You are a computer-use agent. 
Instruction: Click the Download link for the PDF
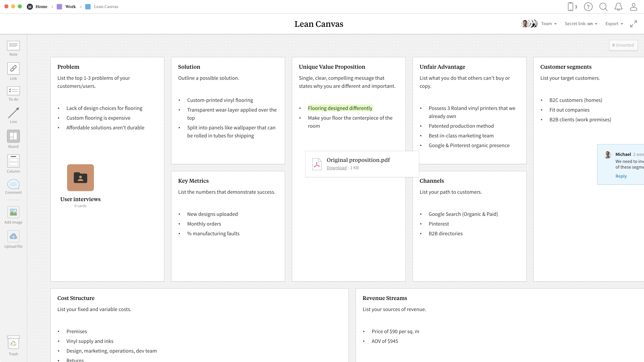336,168
